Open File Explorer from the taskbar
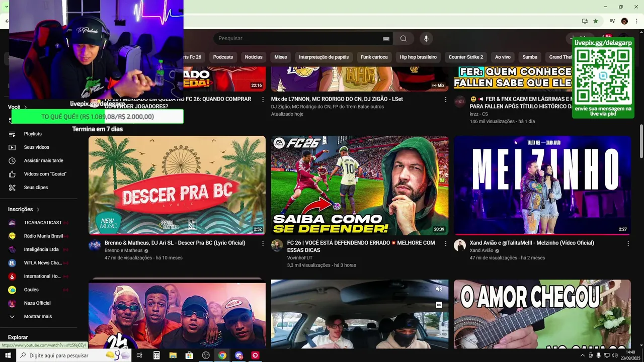This screenshot has width=644, height=362. tap(173, 355)
